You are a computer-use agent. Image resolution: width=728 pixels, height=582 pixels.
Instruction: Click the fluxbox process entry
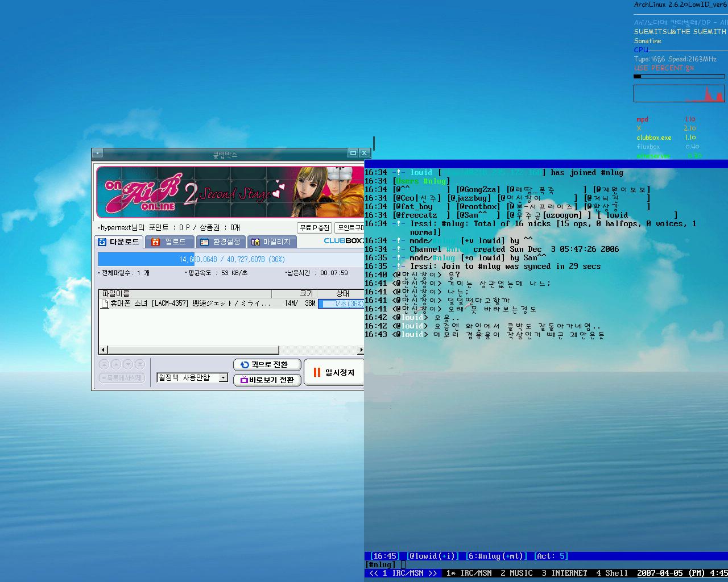coord(648,147)
